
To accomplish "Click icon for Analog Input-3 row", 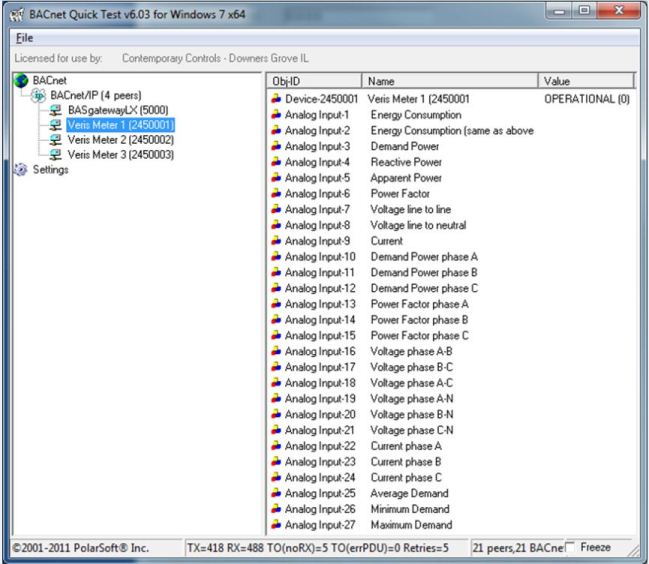I will pyautogui.click(x=276, y=146).
